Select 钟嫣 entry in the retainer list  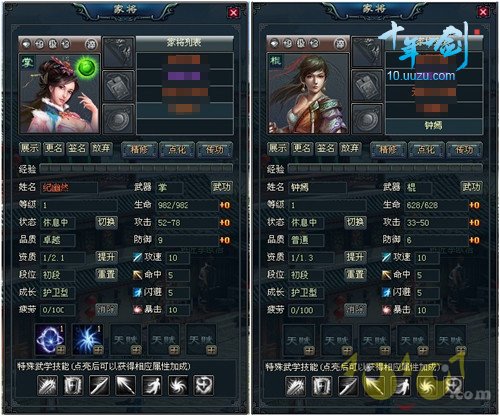434,126
